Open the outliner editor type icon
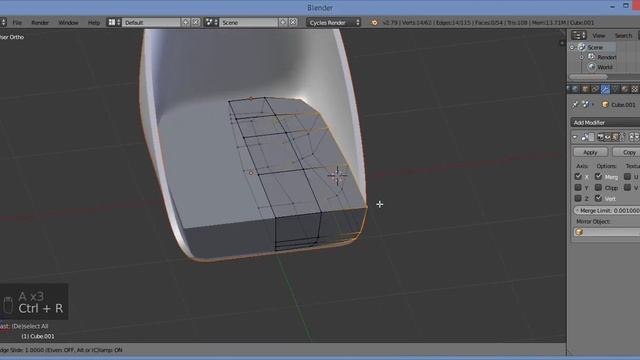Viewport: 640px width, 360px height. [x=578, y=35]
